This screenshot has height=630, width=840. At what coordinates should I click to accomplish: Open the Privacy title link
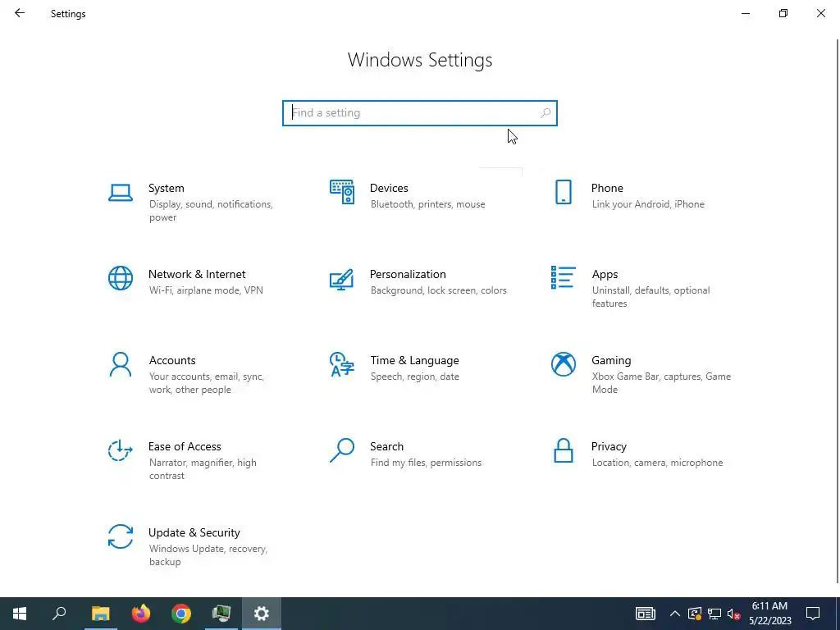coord(609,446)
